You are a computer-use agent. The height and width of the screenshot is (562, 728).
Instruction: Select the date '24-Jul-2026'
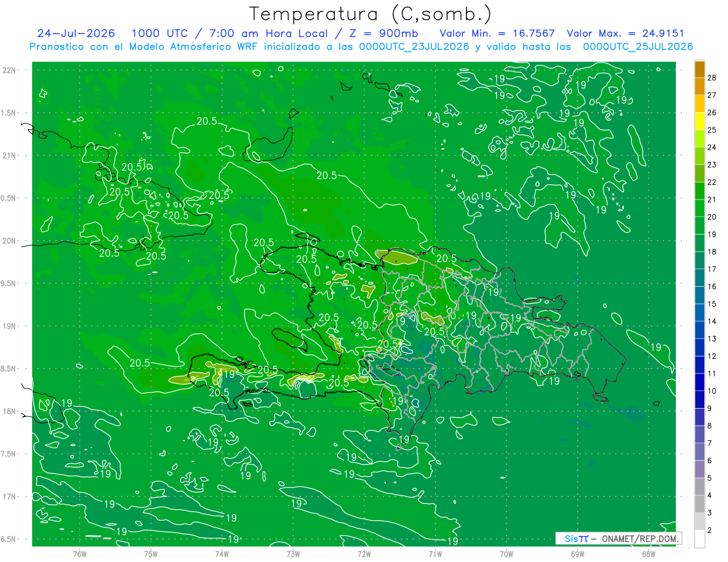pos(76,33)
